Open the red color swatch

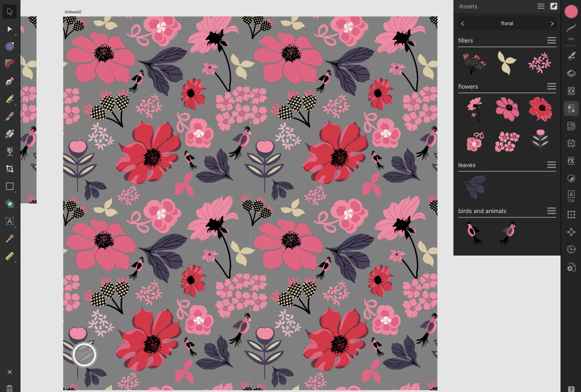pyautogui.click(x=571, y=11)
